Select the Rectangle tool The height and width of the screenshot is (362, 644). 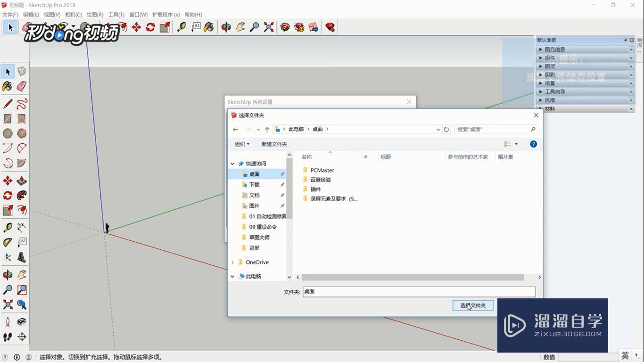coord(8,119)
